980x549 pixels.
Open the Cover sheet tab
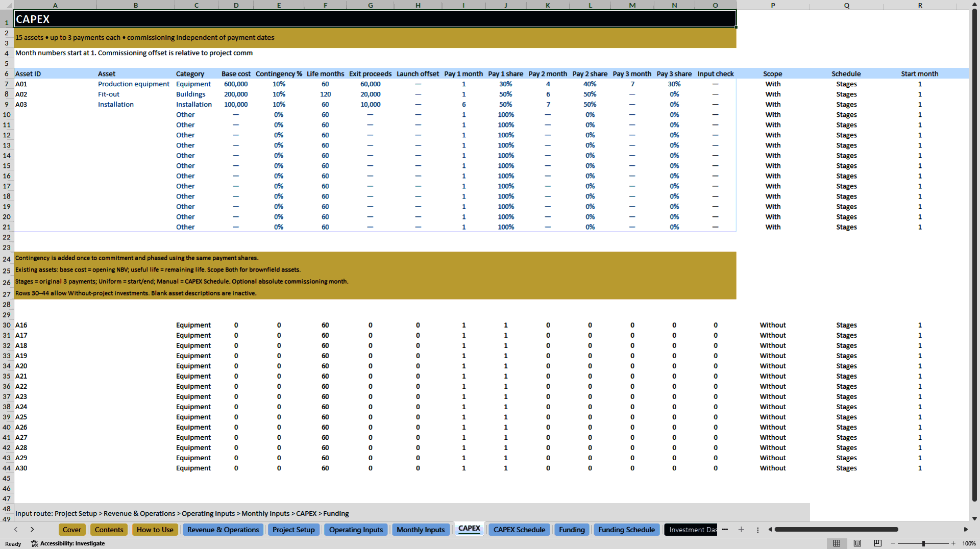point(72,530)
